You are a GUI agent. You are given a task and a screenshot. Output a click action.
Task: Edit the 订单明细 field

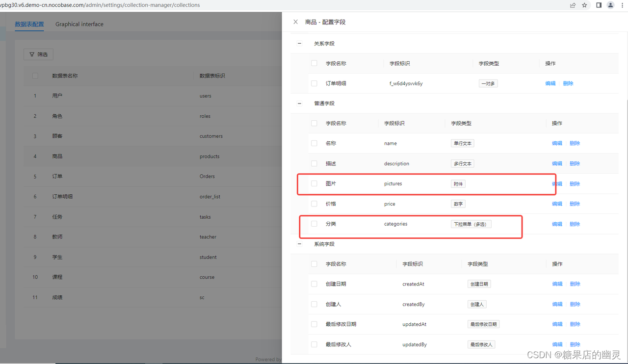[x=550, y=83]
